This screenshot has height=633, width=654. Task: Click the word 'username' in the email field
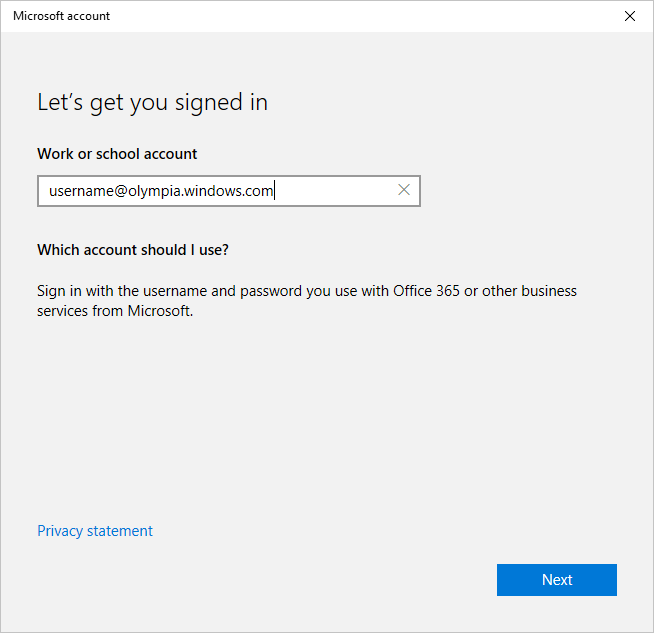(x=81, y=191)
